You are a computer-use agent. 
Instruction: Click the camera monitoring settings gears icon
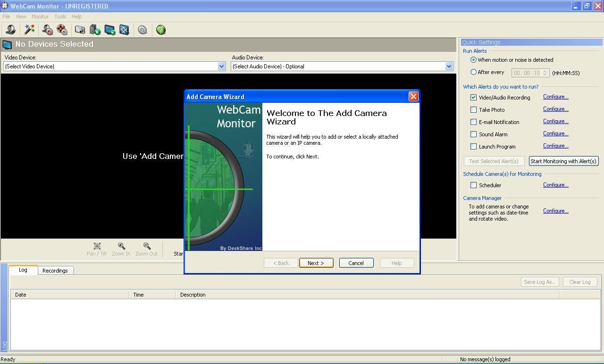[x=47, y=30]
